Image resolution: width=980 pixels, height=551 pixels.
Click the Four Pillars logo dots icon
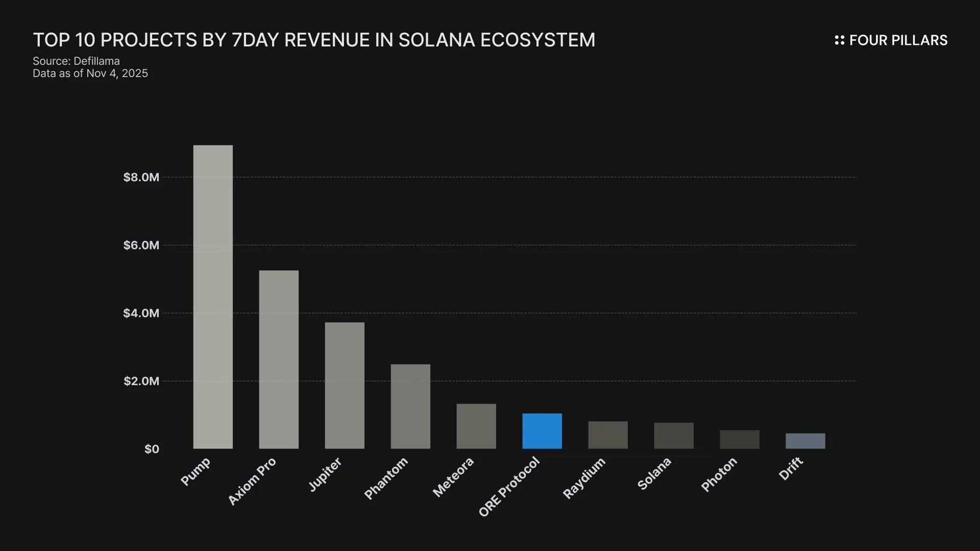[840, 40]
